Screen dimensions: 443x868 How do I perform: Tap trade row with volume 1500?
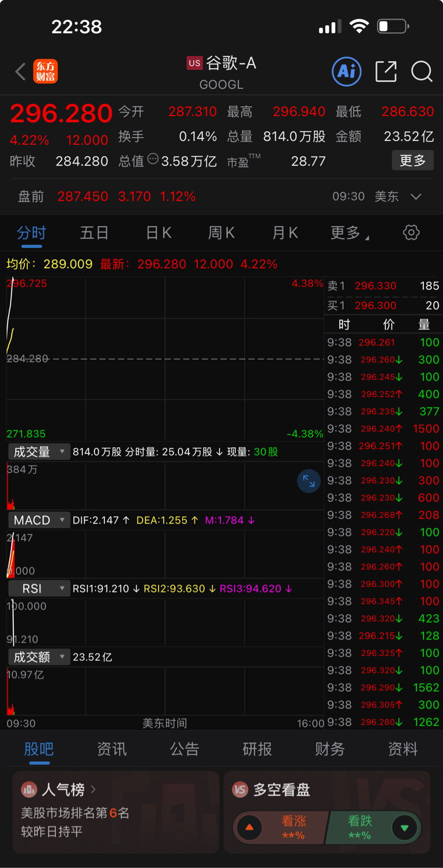(x=384, y=429)
